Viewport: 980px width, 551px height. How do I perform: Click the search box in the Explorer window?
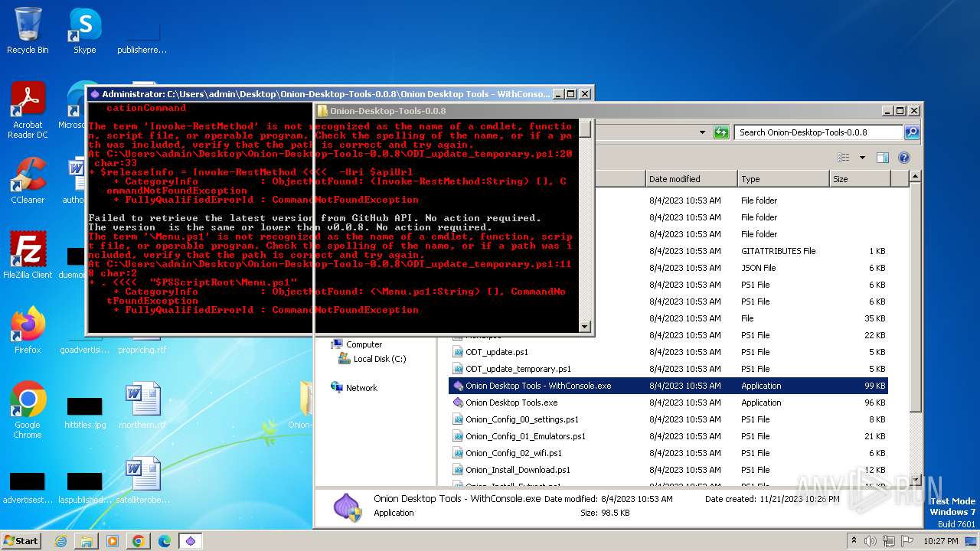coord(818,132)
